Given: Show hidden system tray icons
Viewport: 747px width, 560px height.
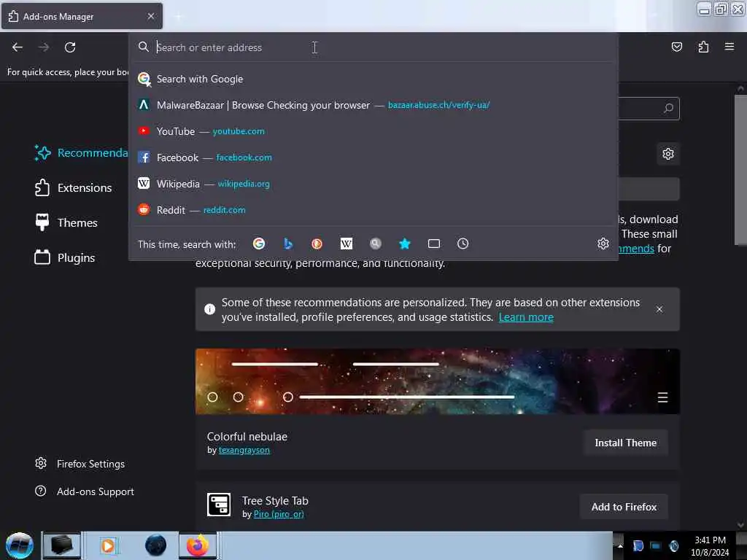Looking at the screenshot, I should click(620, 545).
